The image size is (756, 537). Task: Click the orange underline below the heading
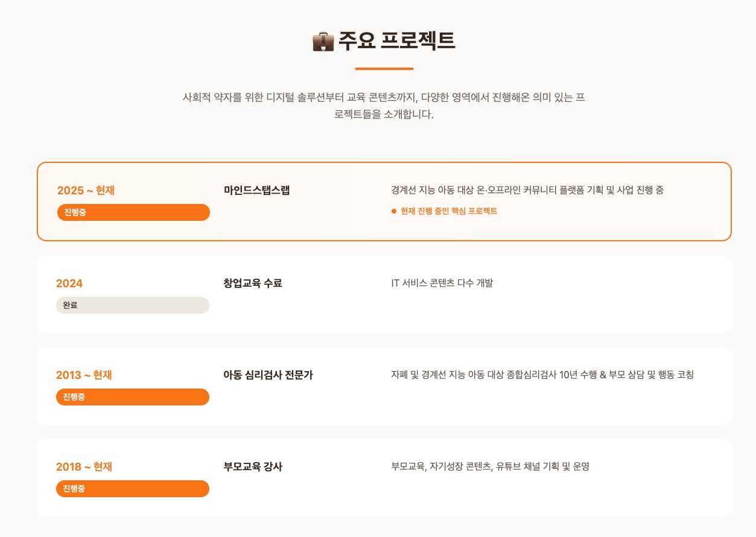[384, 69]
